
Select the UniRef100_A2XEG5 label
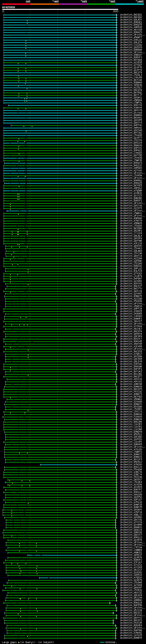131,63
